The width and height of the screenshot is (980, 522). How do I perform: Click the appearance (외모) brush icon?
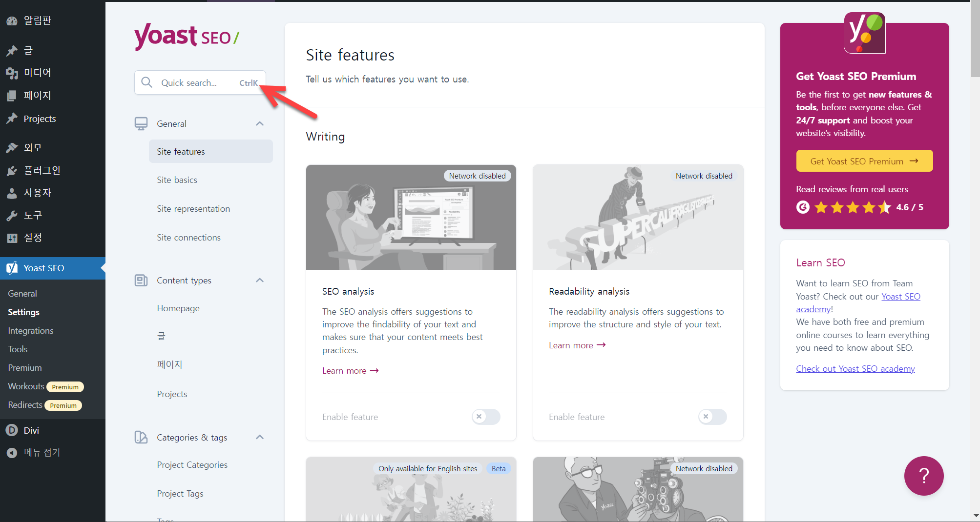[12, 147]
